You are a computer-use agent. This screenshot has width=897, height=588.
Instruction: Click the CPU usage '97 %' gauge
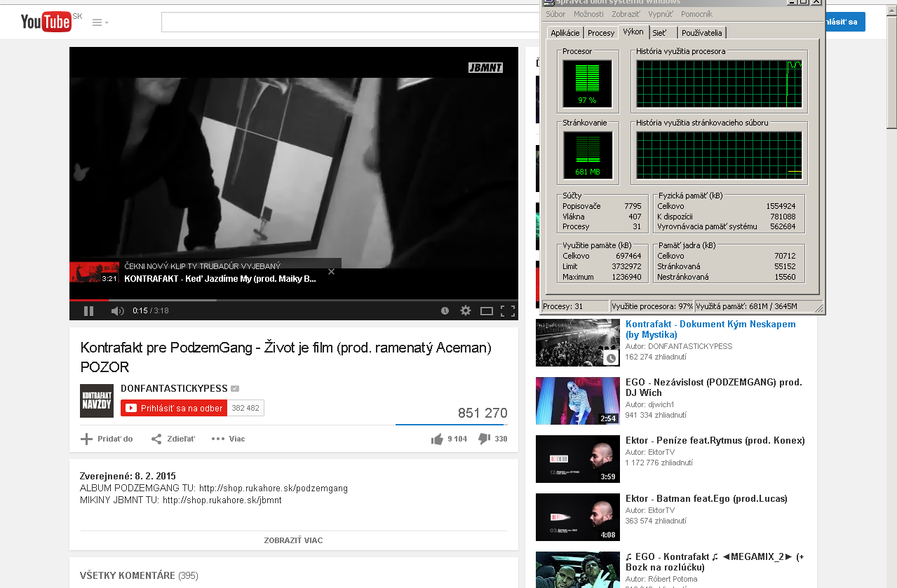pyautogui.click(x=588, y=83)
